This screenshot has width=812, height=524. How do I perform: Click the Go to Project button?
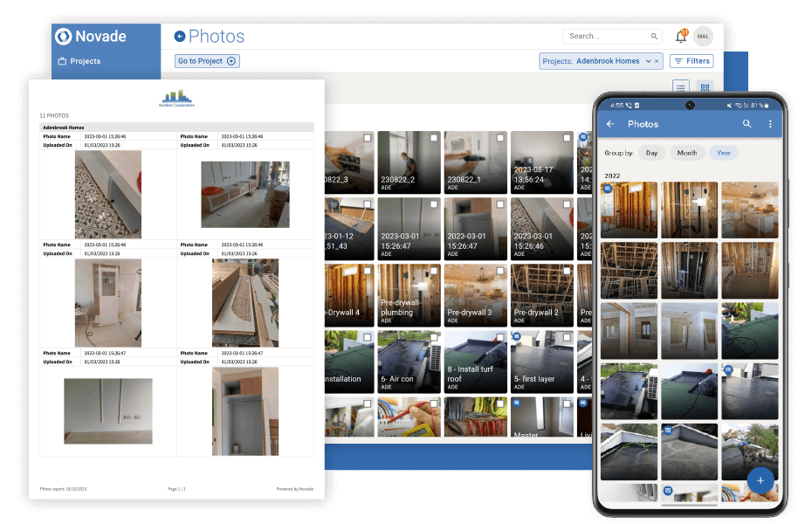coord(207,60)
